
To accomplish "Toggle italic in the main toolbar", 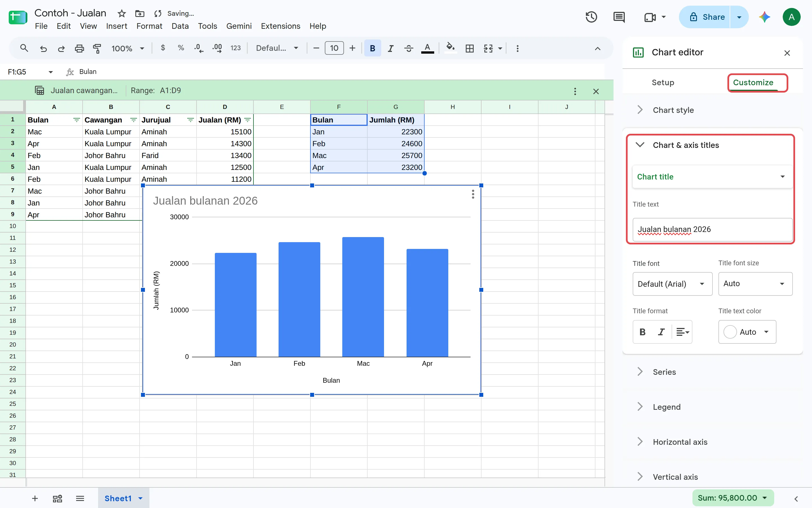I will [x=390, y=48].
